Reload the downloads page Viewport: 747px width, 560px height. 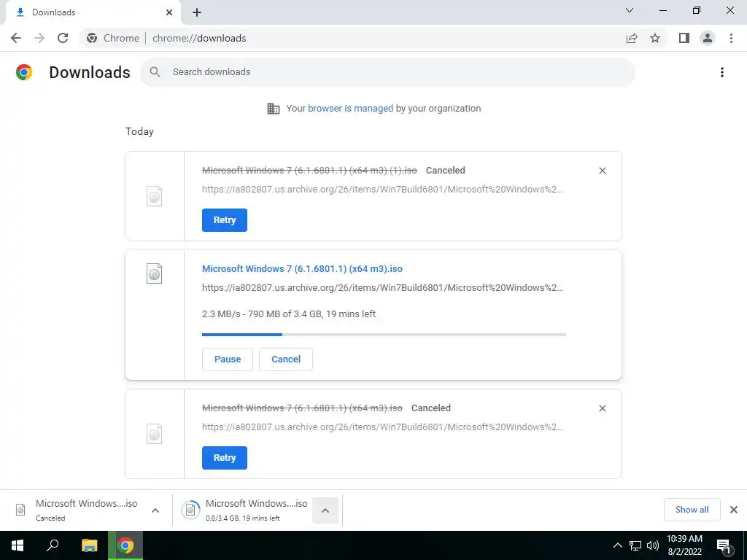tap(63, 38)
